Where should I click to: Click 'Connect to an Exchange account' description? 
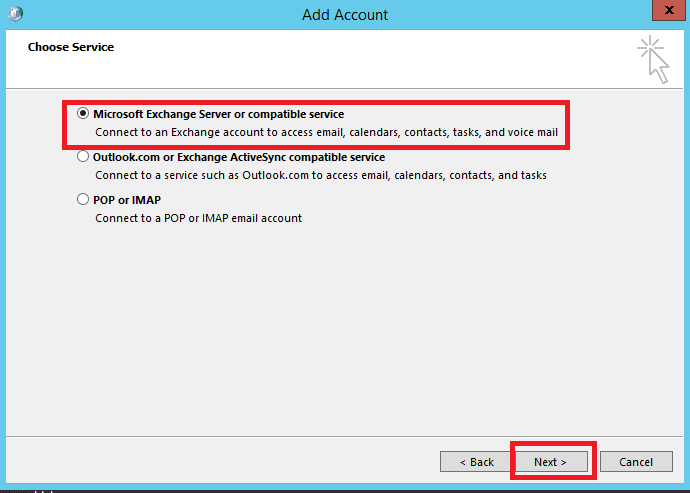pos(327,132)
